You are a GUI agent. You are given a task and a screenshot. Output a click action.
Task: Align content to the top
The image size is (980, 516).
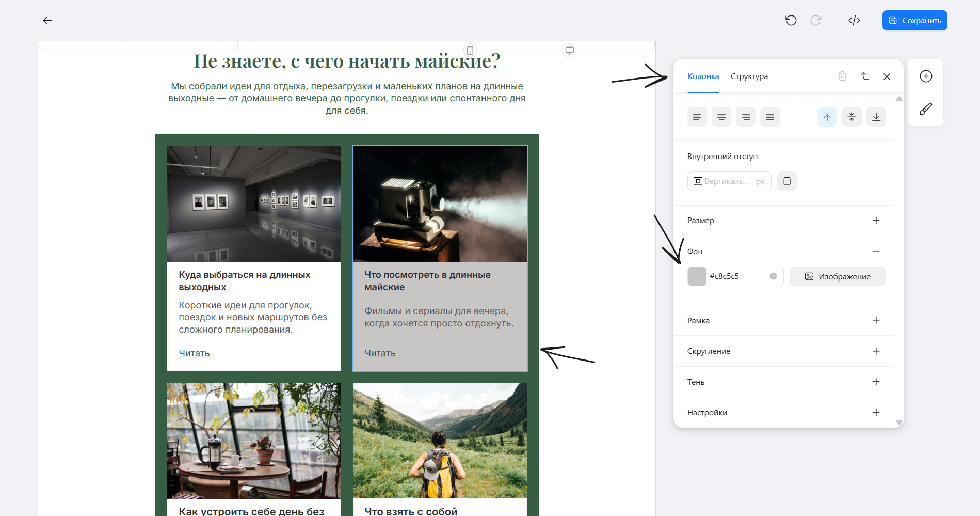tap(827, 117)
